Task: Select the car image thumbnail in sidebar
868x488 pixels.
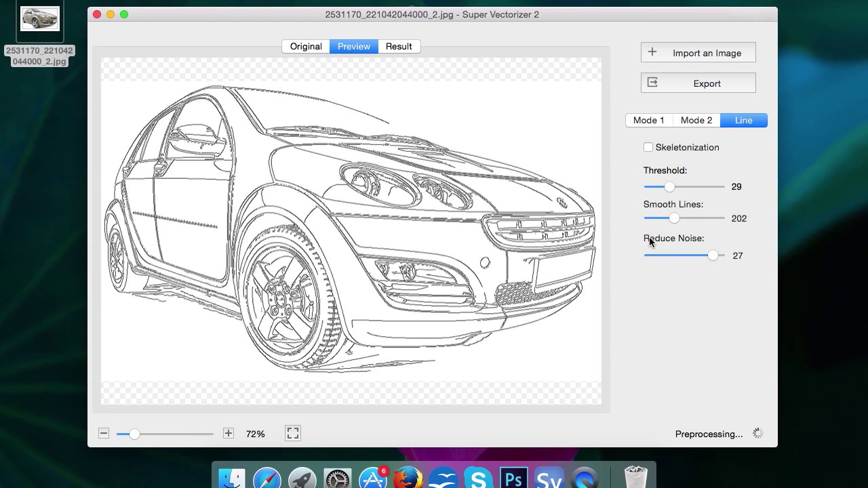Action: [x=39, y=20]
